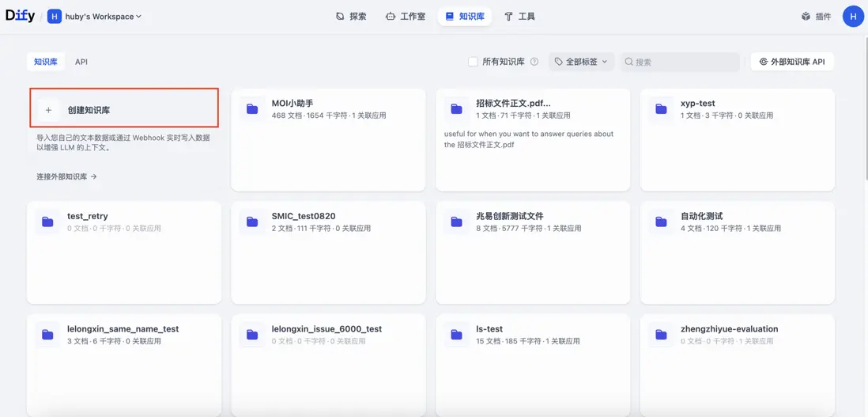The image size is (868, 417).
Task: Open the lelongxin_same_name_test title
Action: coord(123,329)
